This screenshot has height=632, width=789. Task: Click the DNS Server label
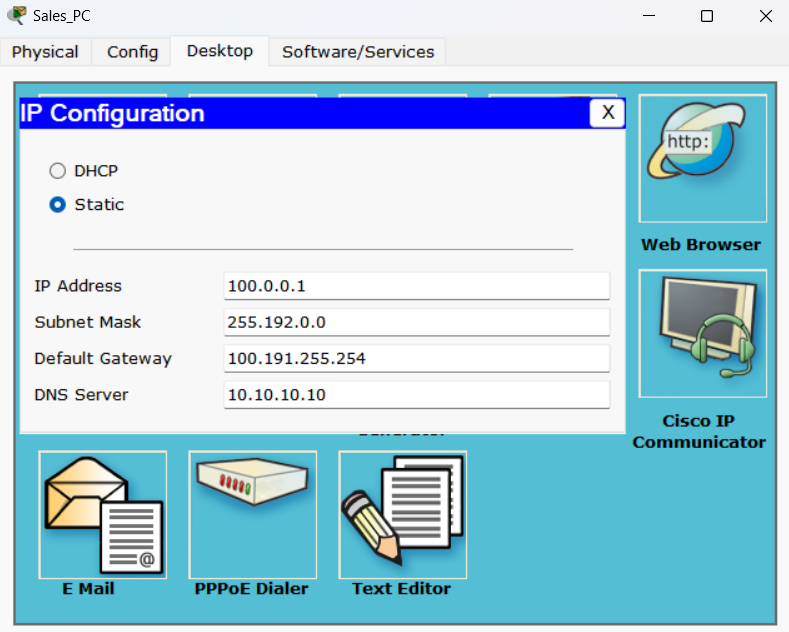pyautogui.click(x=81, y=394)
